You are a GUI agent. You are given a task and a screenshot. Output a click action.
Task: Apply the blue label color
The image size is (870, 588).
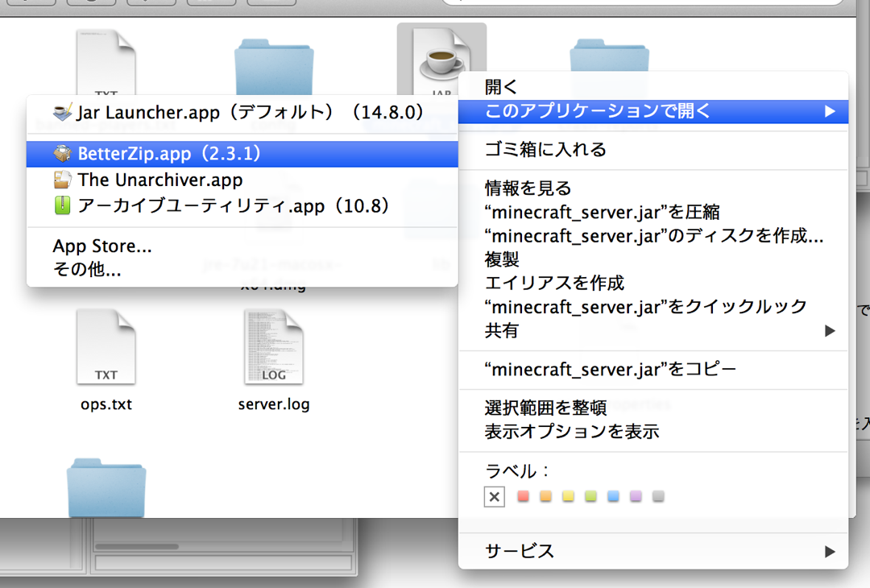(613, 496)
